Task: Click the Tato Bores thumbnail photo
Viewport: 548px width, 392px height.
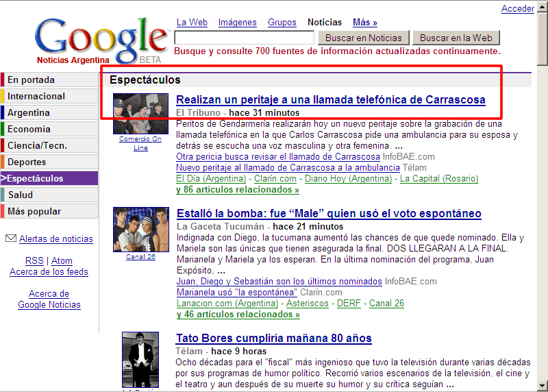Action: 140,360
